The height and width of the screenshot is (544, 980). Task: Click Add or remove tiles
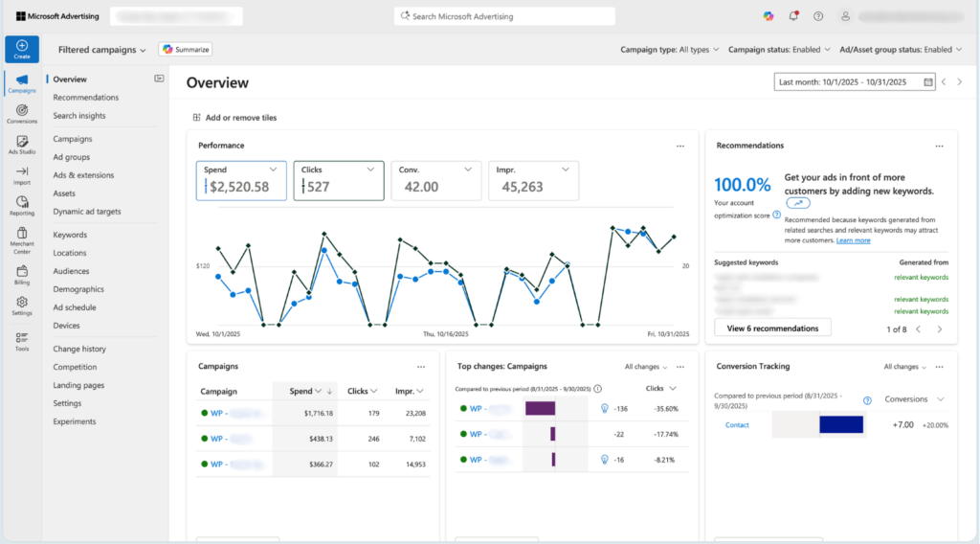[235, 118]
